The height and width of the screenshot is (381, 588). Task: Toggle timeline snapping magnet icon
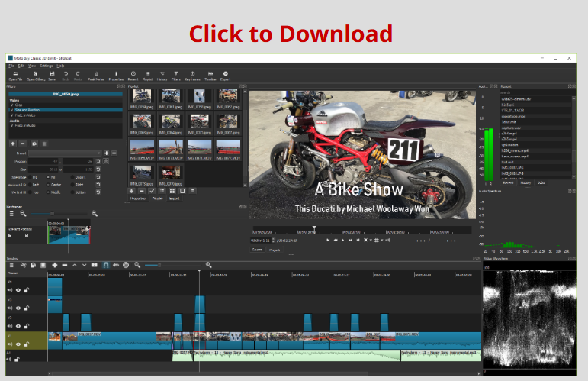[106, 265]
